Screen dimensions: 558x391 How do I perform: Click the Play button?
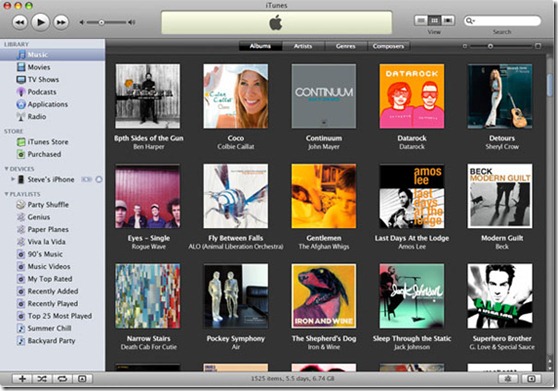pos(40,22)
